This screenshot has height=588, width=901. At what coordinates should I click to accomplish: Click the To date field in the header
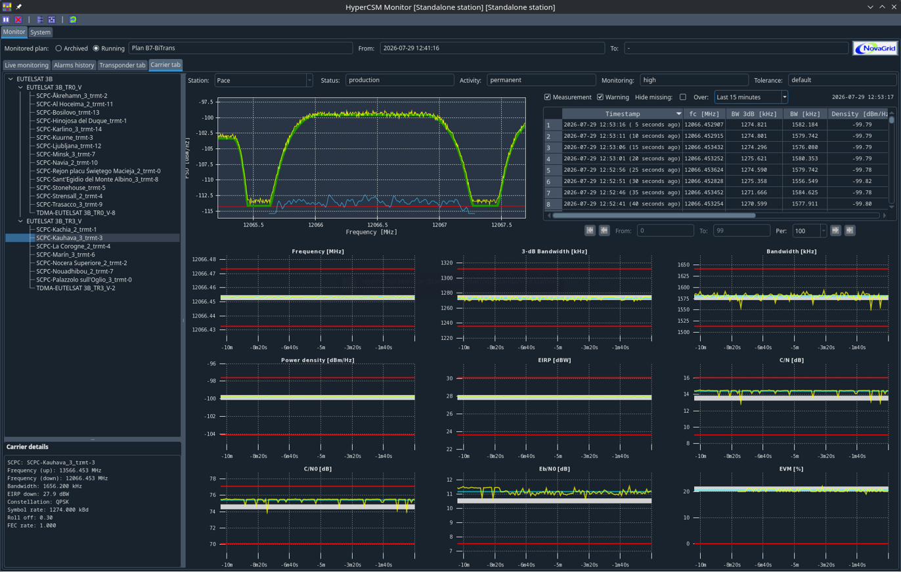pyautogui.click(x=736, y=48)
